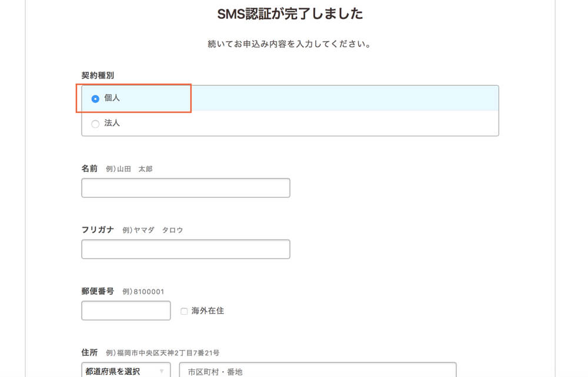Click the 市区町村・番地 address field
Screen dimensions: 588x377
point(318,371)
